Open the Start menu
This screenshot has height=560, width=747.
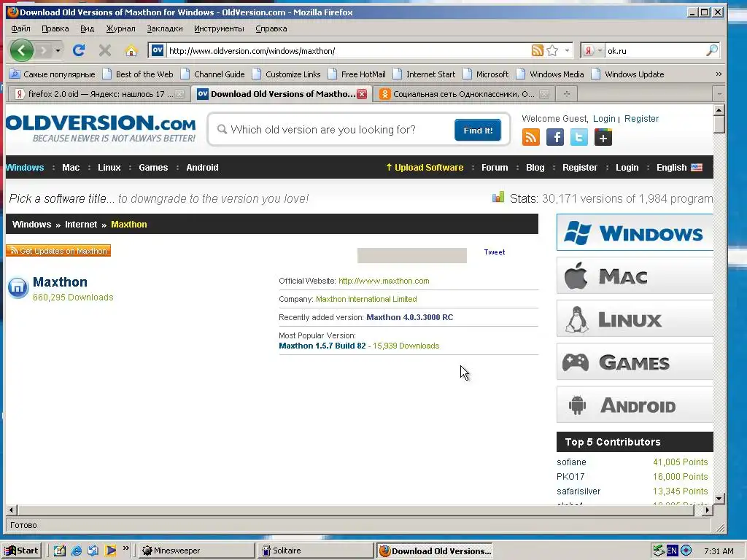(x=21, y=551)
